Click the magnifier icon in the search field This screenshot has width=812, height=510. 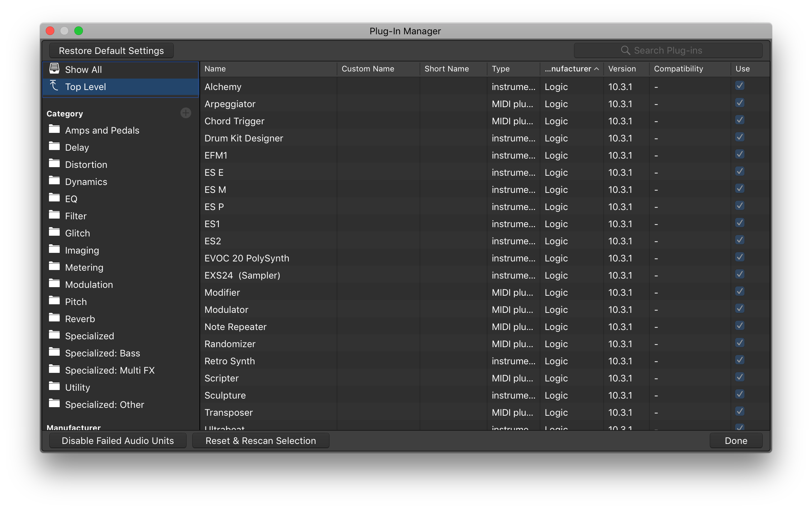point(625,50)
